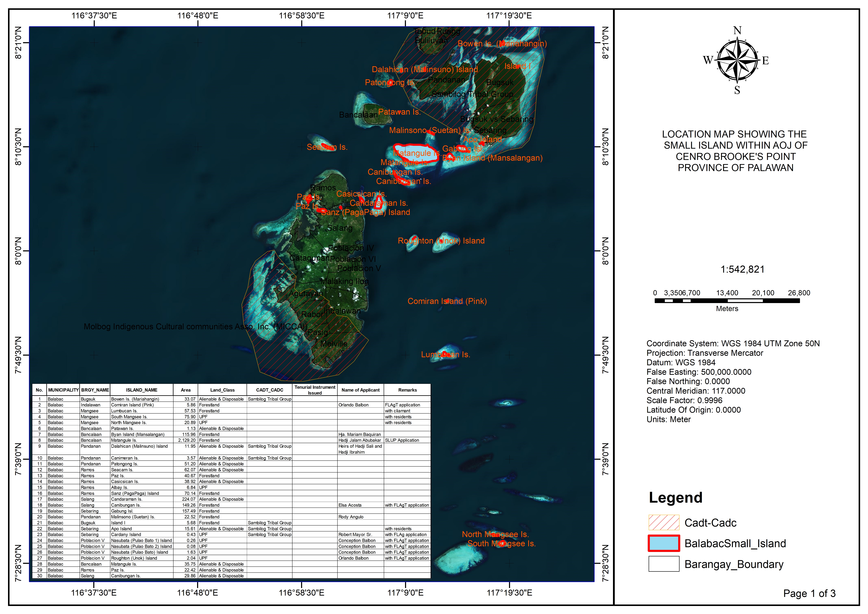Image resolution: width=868 pixels, height=614 pixels.
Task: Click the 'Patongong Is.' map label
Action: point(390,82)
